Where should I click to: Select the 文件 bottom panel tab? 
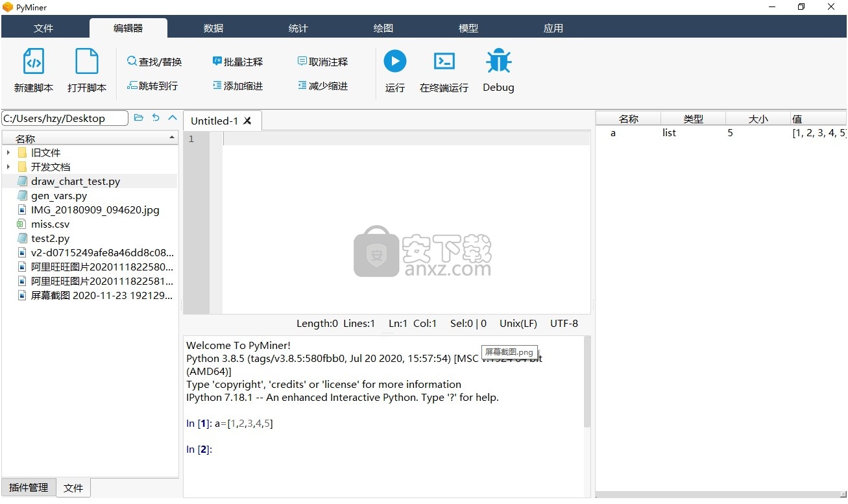coord(73,488)
